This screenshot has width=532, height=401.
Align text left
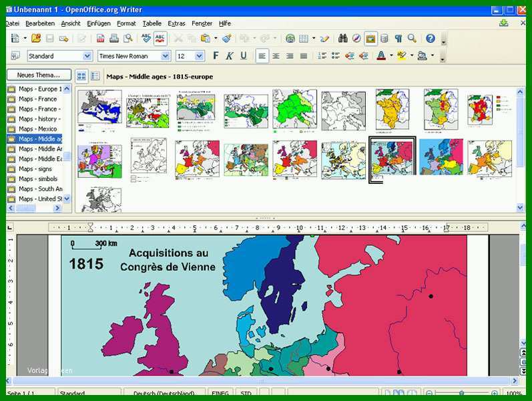[262, 56]
